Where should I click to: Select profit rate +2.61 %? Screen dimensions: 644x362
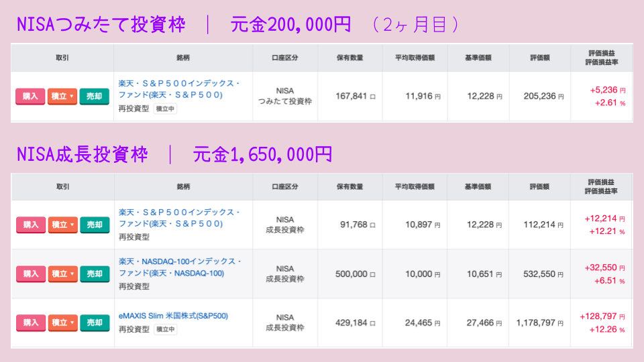[610, 103]
